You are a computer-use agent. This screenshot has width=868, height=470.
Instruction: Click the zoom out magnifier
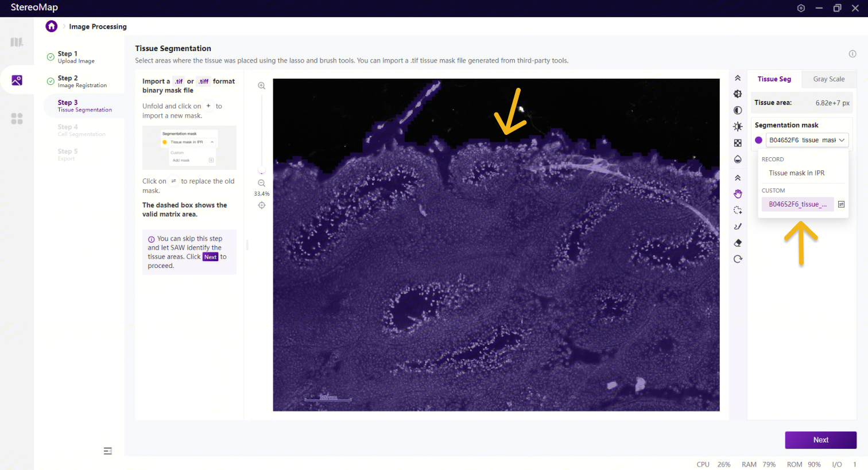point(261,183)
